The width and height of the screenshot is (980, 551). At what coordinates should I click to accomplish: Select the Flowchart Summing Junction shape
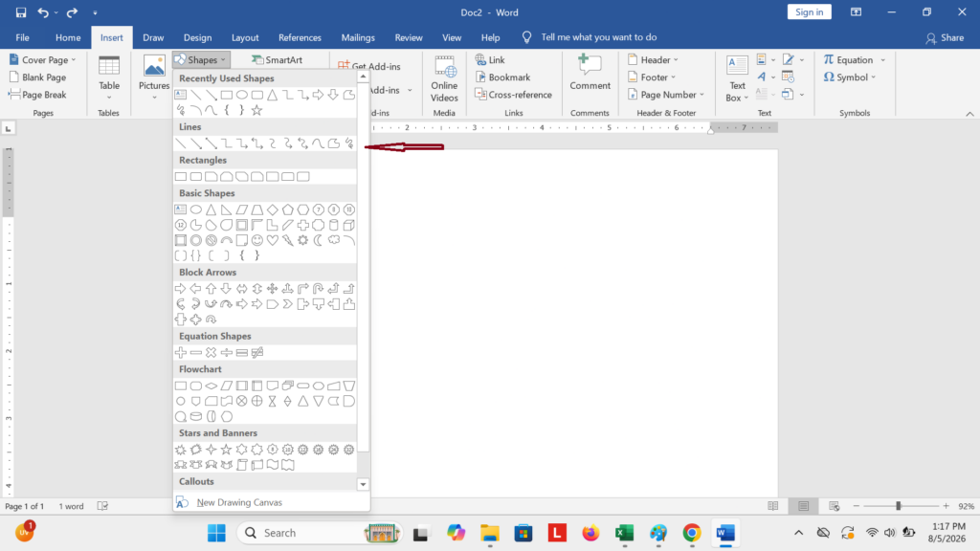pos(242,401)
